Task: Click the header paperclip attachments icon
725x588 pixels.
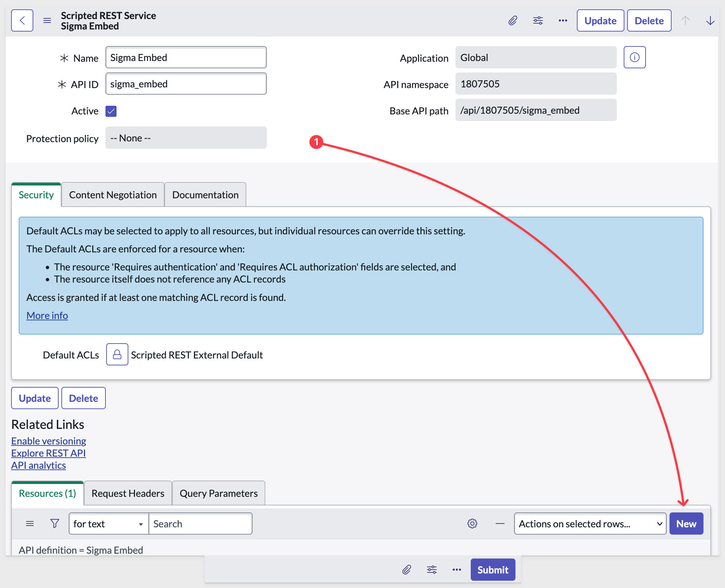Action: pos(513,21)
